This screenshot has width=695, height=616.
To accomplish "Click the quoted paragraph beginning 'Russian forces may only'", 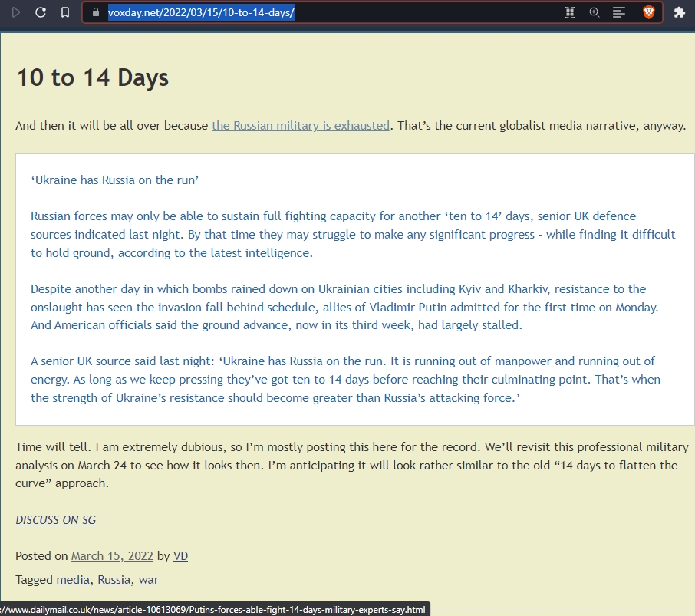I will (353, 235).
